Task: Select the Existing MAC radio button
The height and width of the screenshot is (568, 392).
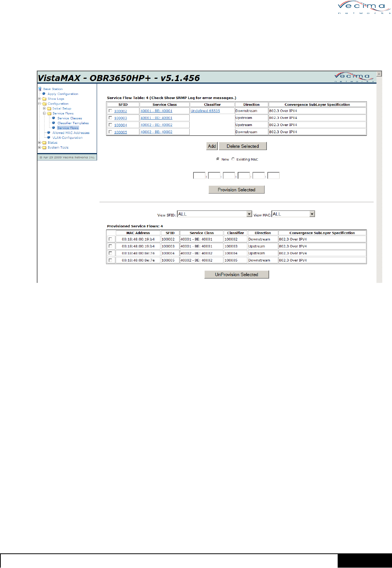Action: point(233,159)
